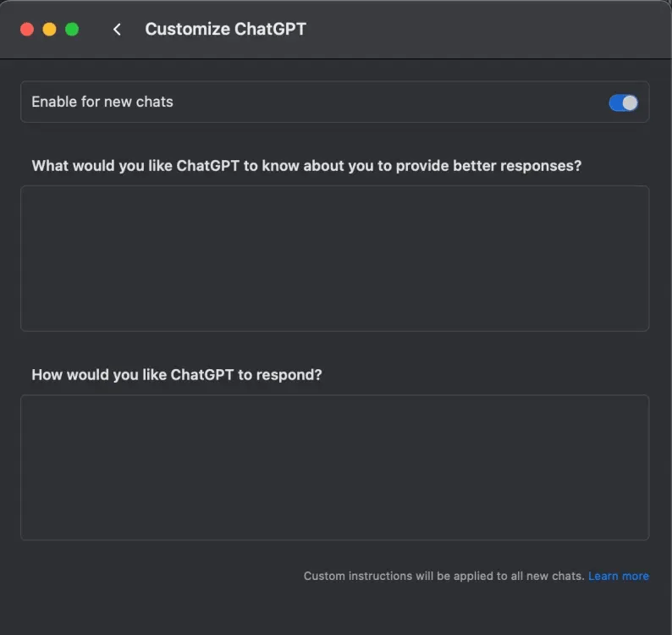The width and height of the screenshot is (672, 635).
Task: Click the title bar space between green button and chevron
Action: 93,30
